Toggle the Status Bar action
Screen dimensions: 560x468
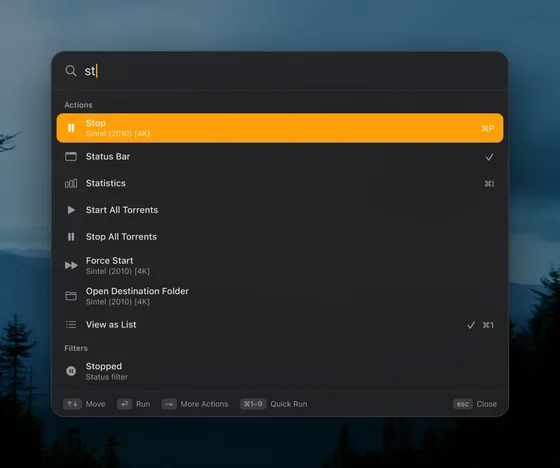[x=280, y=156]
